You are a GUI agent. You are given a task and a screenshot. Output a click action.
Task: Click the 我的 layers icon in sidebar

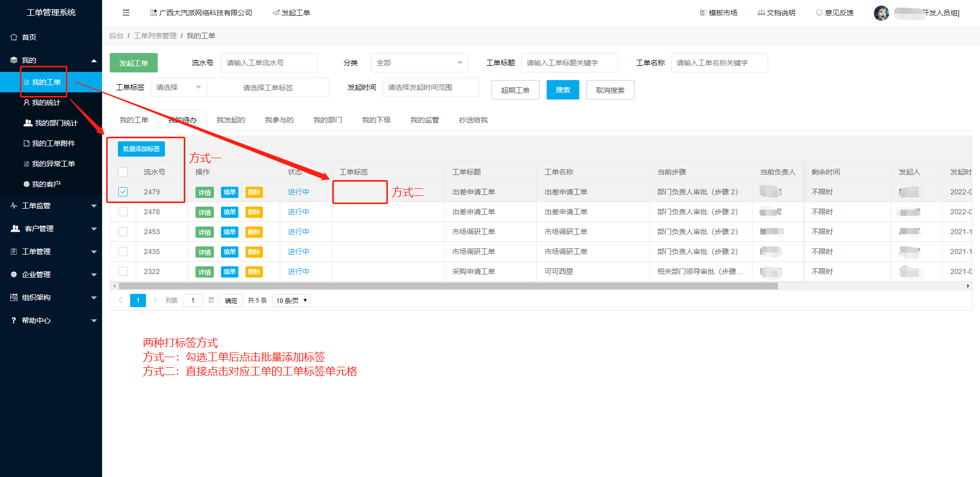(x=14, y=60)
